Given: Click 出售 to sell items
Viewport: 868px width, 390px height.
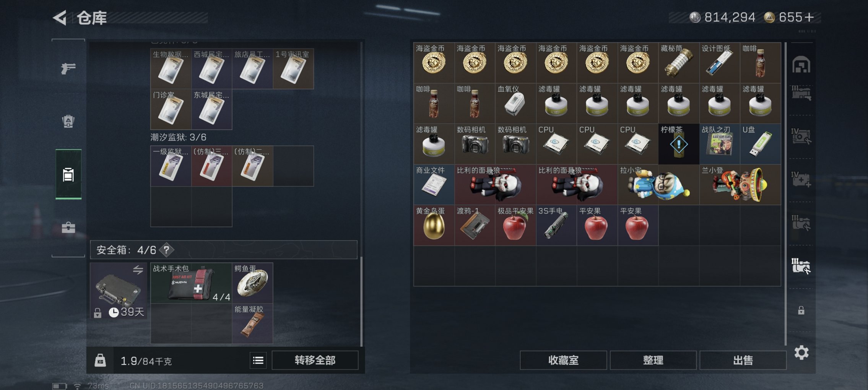Looking at the screenshot, I should (743, 360).
